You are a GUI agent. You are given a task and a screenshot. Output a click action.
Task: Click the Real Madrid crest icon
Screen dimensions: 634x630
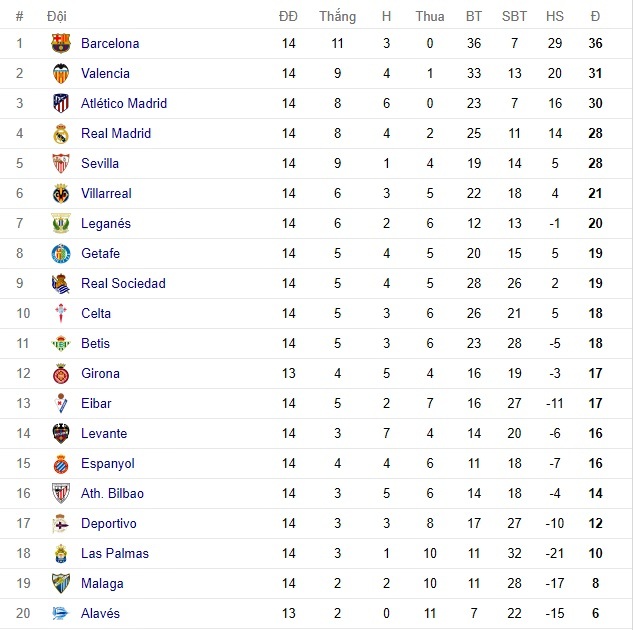[61, 134]
